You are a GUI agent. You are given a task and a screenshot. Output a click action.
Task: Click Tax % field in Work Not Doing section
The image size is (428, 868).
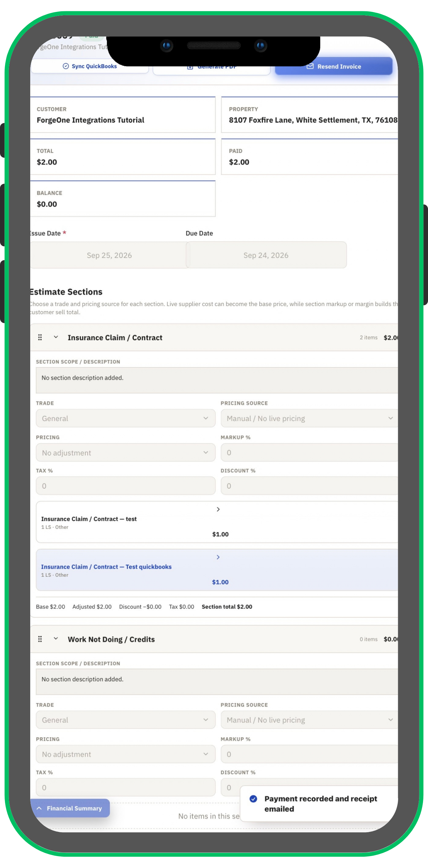[x=125, y=787]
